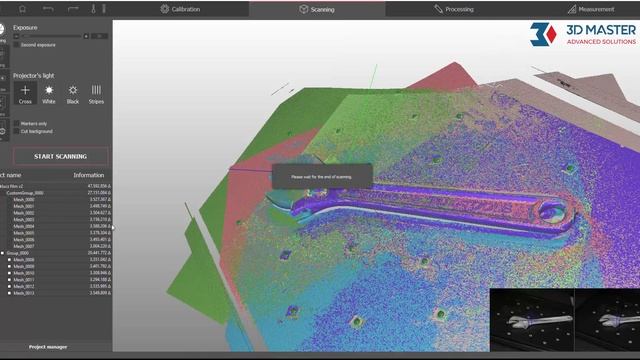This screenshot has width=640, height=360.
Task: Toggle the Mesh_0009 checkbox
Action: coord(9,267)
